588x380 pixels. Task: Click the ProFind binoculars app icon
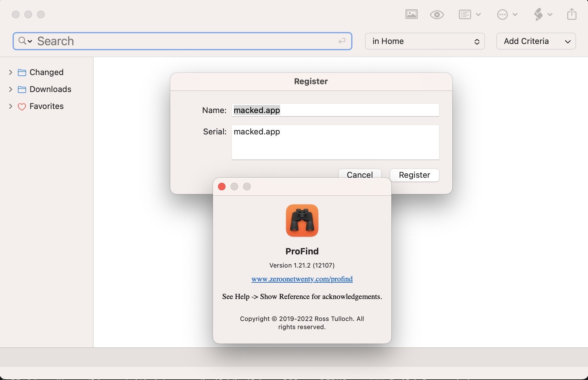(302, 220)
